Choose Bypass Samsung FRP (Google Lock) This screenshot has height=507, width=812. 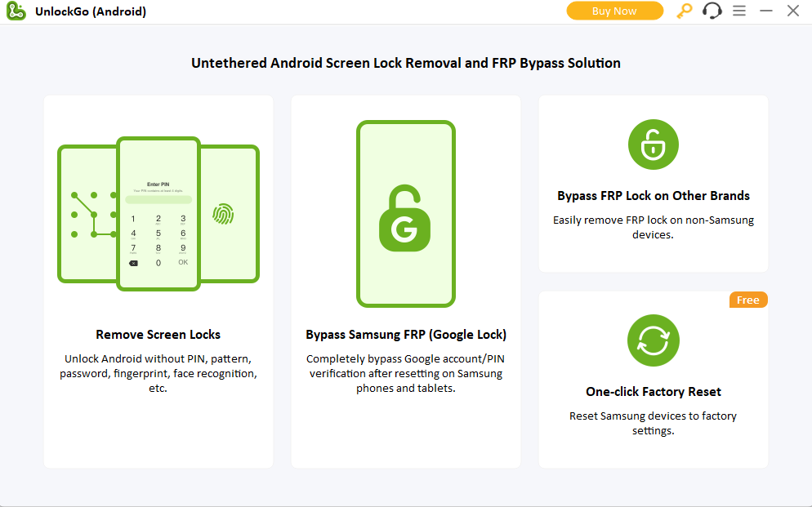[406, 335]
